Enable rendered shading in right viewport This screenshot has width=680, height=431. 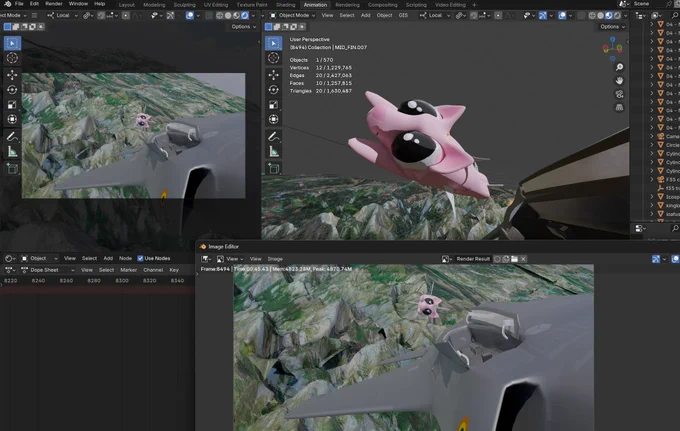[617, 15]
